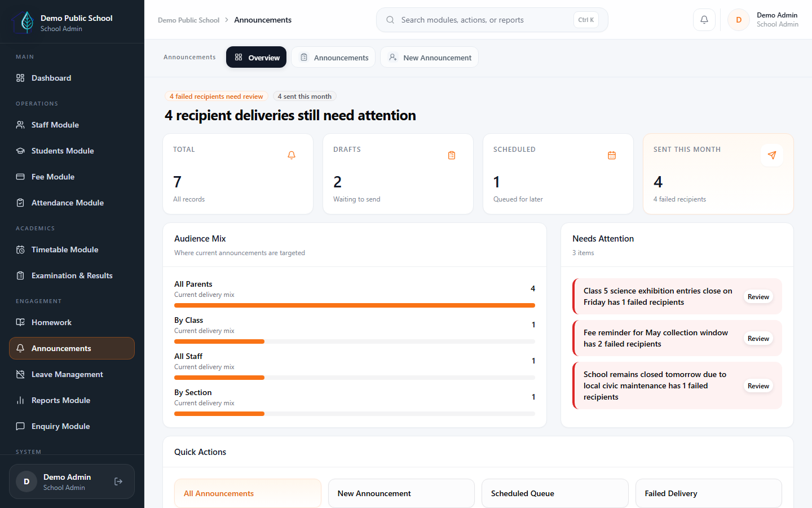Open the Scheduled Queue quick action
Viewport: 812px width, 508px height.
pos(555,493)
